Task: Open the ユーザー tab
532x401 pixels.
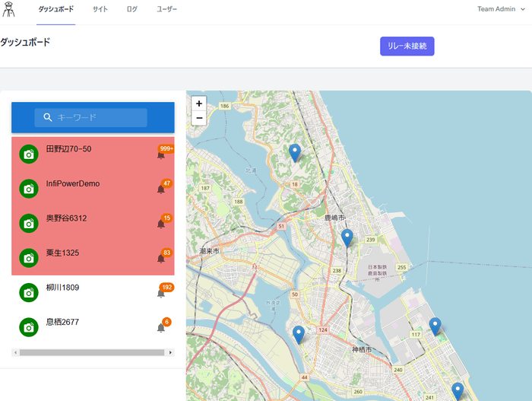Action: [166, 9]
